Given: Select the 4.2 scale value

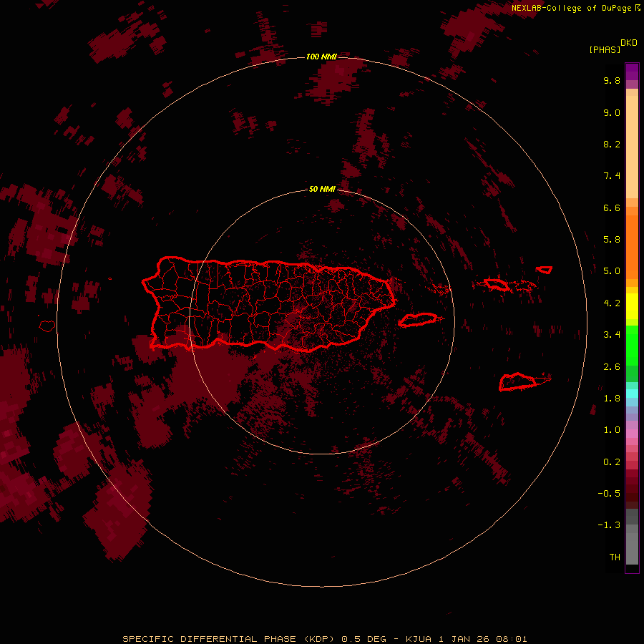Looking at the screenshot, I should click(x=612, y=303).
